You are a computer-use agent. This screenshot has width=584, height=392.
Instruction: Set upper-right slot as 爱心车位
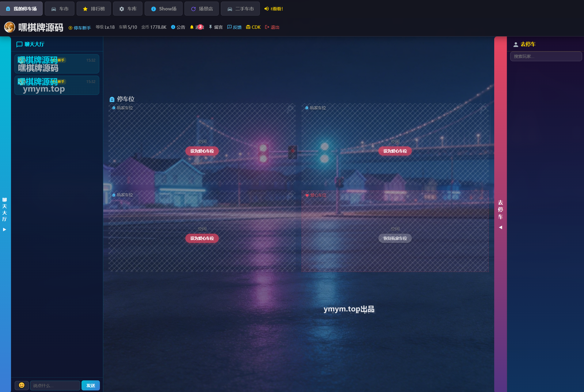tap(395, 151)
